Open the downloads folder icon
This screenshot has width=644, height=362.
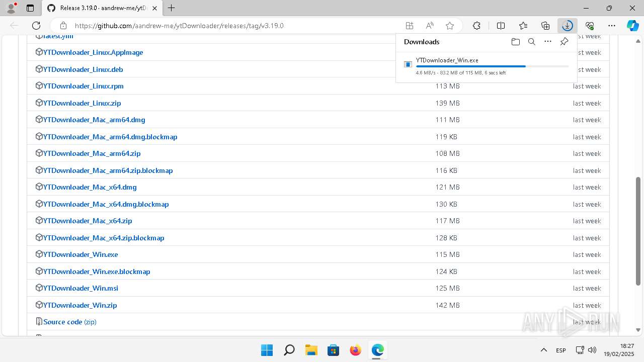tap(515, 42)
